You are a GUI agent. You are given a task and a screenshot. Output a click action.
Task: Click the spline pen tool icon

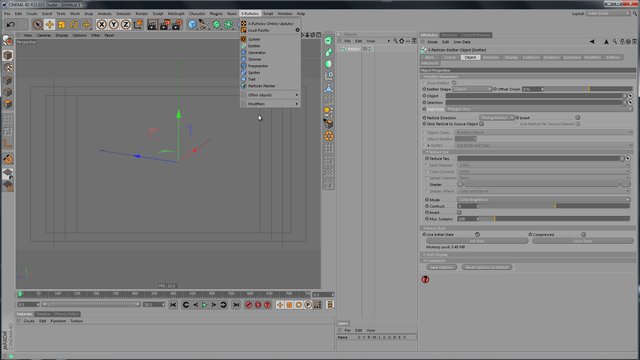204,24
